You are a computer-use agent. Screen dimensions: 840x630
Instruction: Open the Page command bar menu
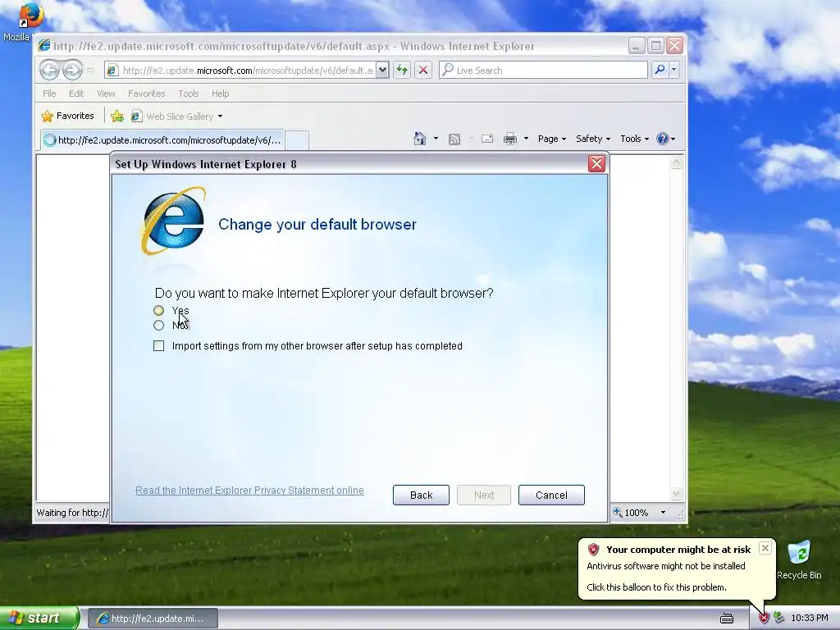(552, 139)
